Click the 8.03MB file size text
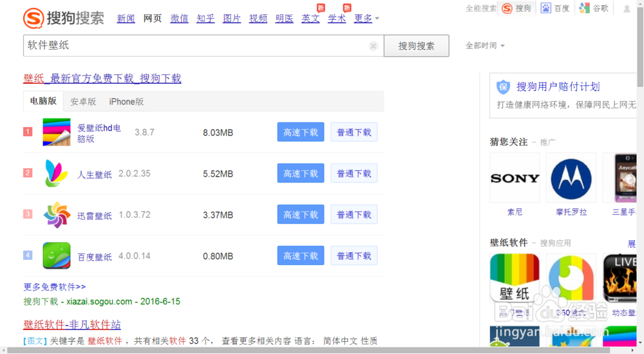This screenshot has height=354, width=644. 218,132
